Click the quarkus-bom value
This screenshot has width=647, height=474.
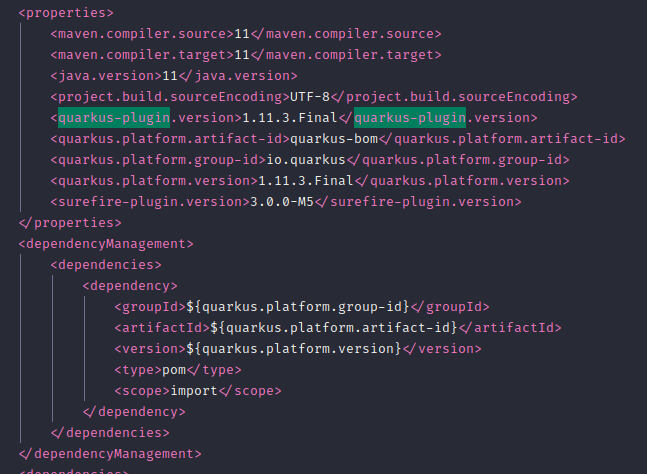[334, 139]
